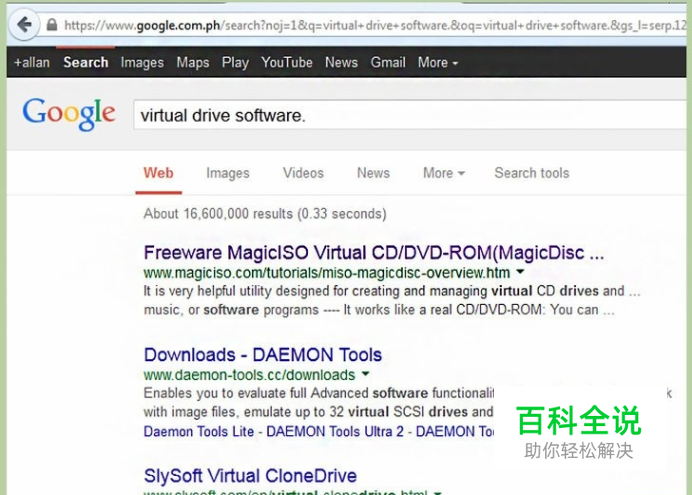This screenshot has height=495, width=692.
Task: Switch to the Videos results tab
Action: point(303,173)
